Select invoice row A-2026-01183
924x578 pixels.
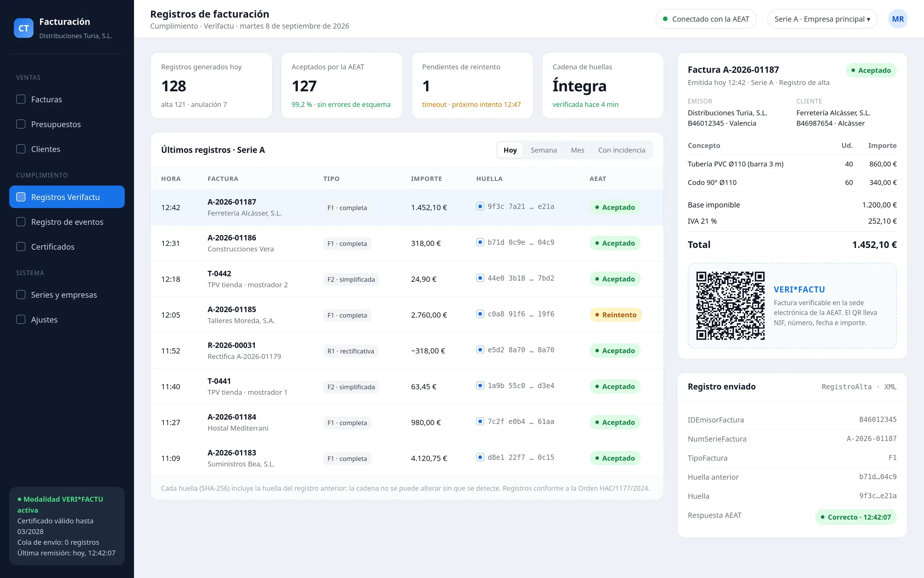click(407, 458)
